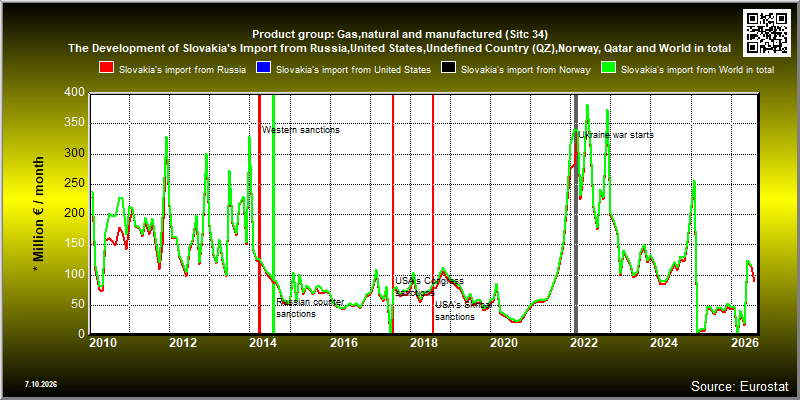The image size is (800, 400).
Task: Select 'Slovakia's import from Russia' legend label
Action: click(x=182, y=70)
